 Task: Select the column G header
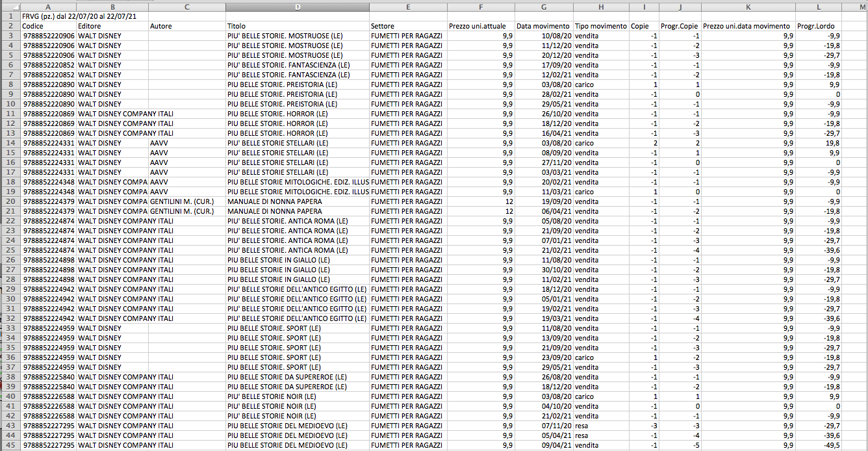click(543, 6)
